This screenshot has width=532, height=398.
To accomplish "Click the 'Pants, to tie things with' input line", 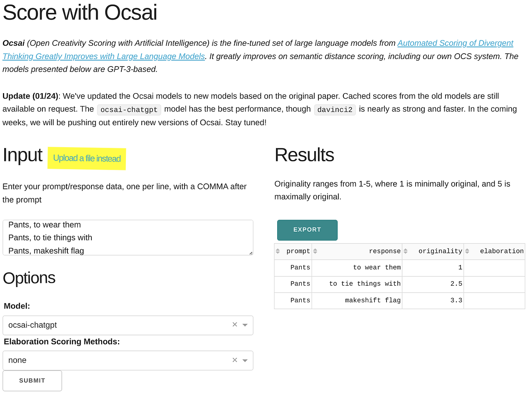I will pos(50,238).
